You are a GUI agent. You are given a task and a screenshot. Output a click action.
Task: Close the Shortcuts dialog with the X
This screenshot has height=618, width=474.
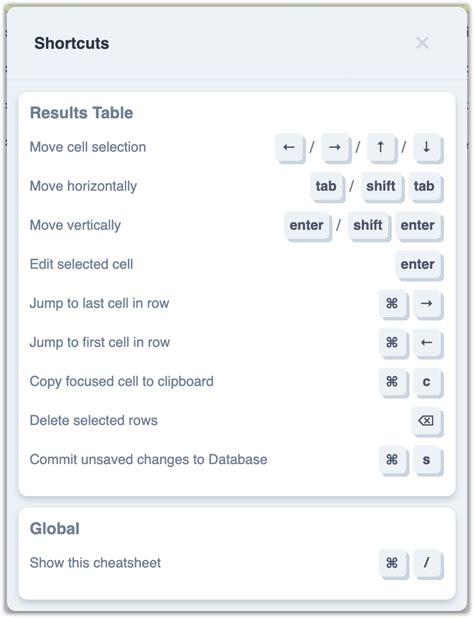[x=422, y=43]
